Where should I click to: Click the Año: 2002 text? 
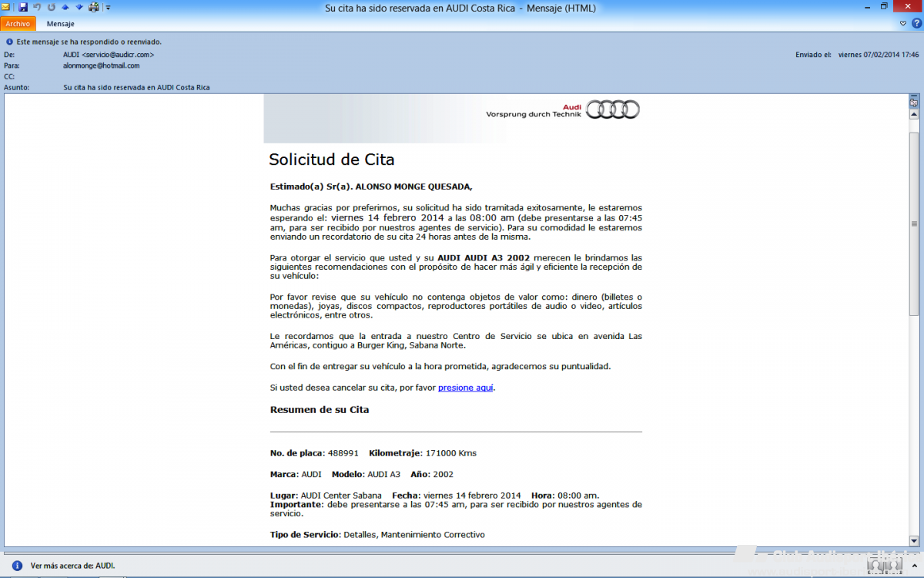[432, 475]
